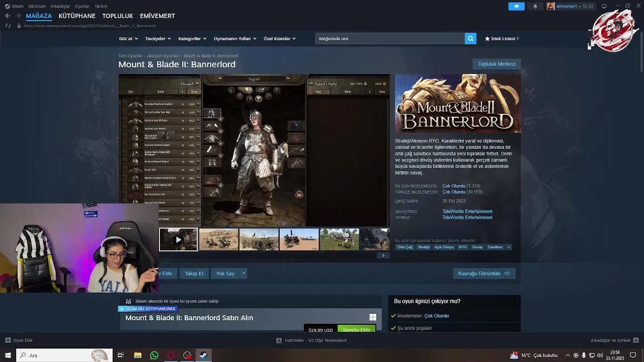Open File Explorer from the taskbar

[x=137, y=355]
